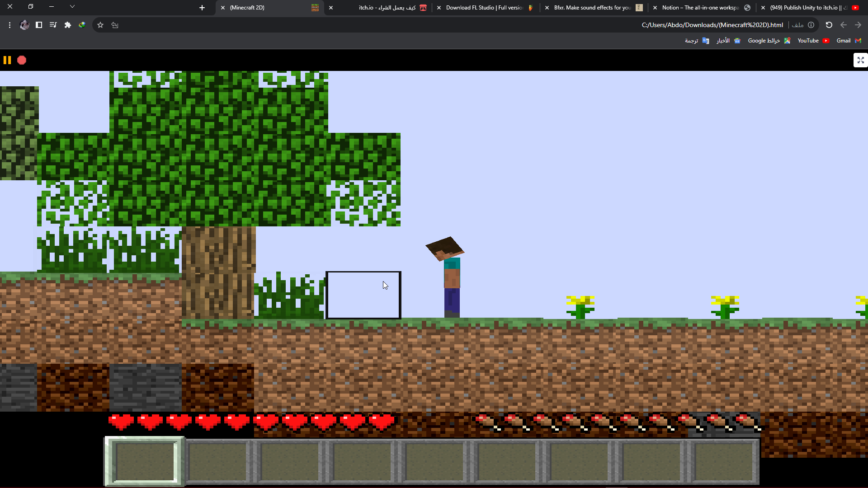Toggle the browser side panel icon
Screen dimensions: 868x488
pyautogui.click(x=39, y=25)
